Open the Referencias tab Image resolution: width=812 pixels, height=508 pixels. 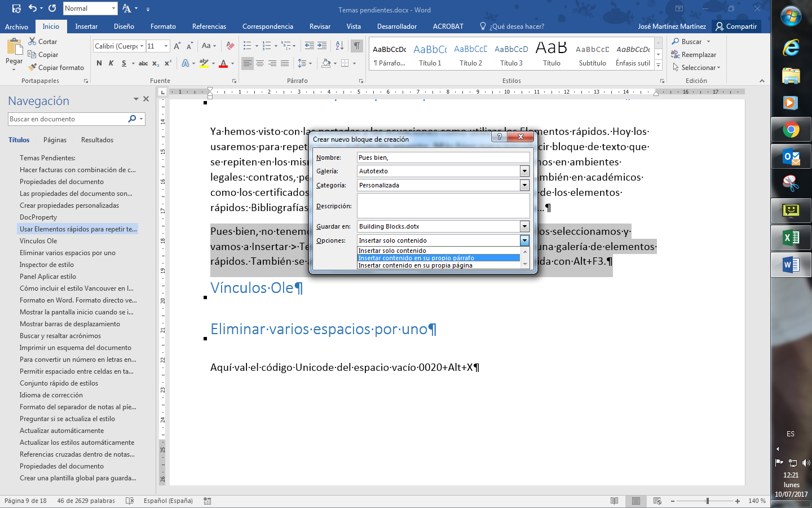209,27
